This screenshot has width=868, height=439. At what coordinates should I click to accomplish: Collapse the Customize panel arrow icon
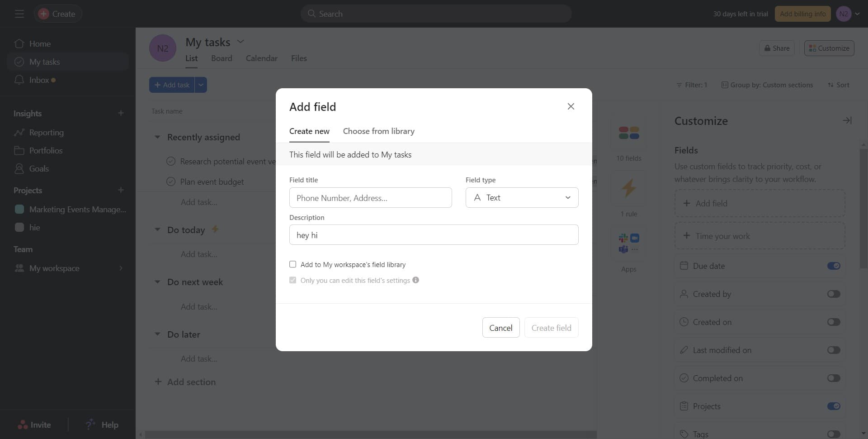(x=847, y=120)
